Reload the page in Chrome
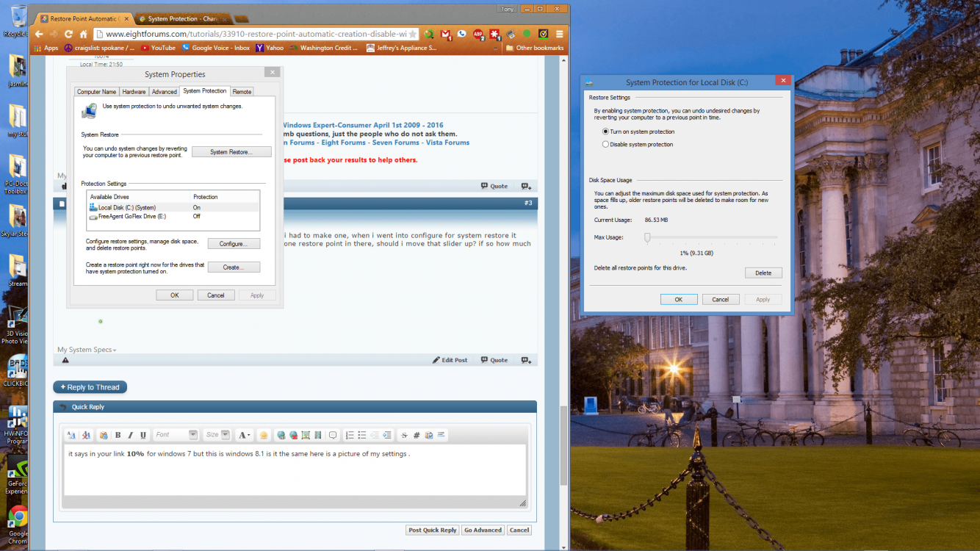The image size is (980, 551). (68, 34)
